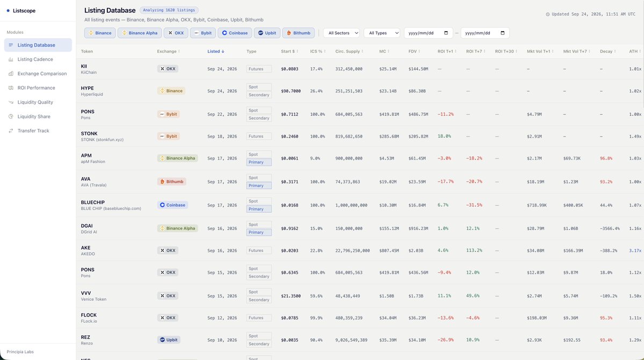
Task: Open the end date calendar picker icon
Action: point(502,33)
